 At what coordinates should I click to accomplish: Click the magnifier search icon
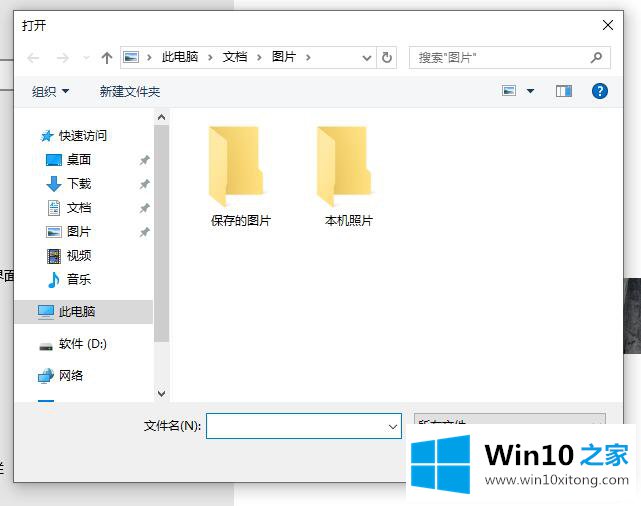[596, 58]
